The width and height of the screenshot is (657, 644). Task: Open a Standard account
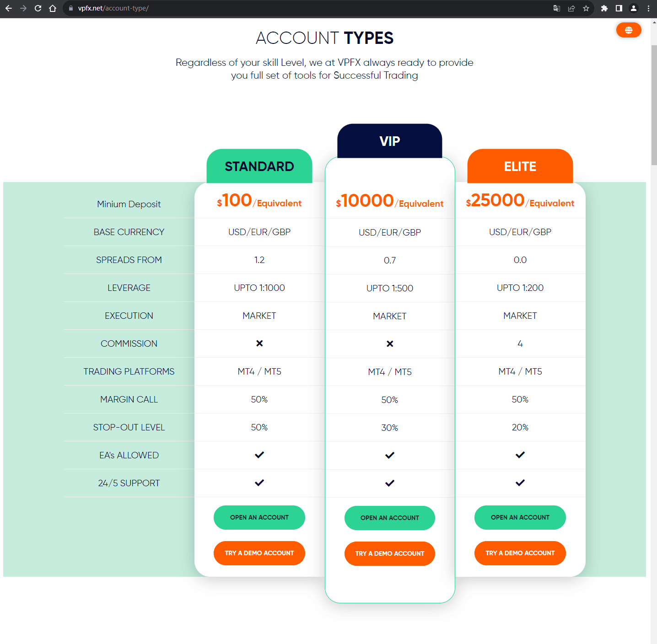(259, 517)
